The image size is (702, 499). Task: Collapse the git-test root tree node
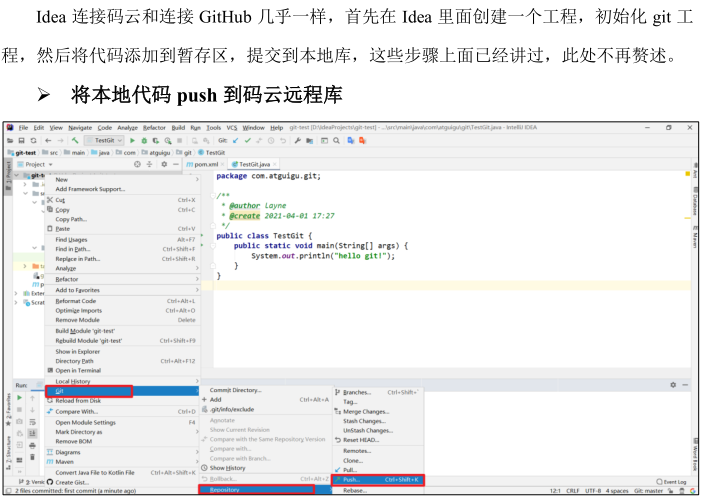point(17,175)
